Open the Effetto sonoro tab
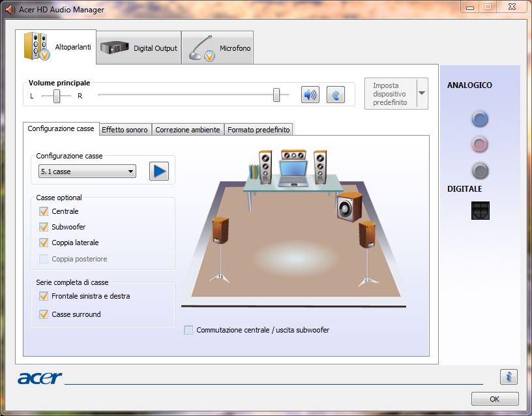This screenshot has width=532, height=416. (x=125, y=130)
